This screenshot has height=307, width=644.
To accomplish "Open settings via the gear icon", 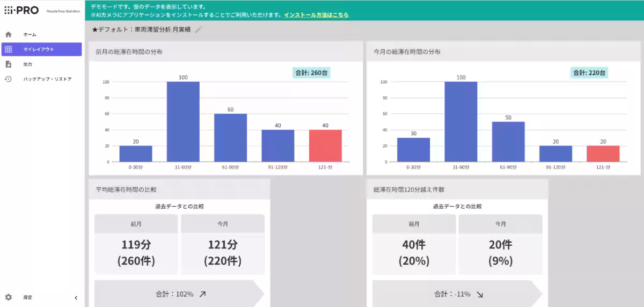I will pyautogui.click(x=8, y=297).
